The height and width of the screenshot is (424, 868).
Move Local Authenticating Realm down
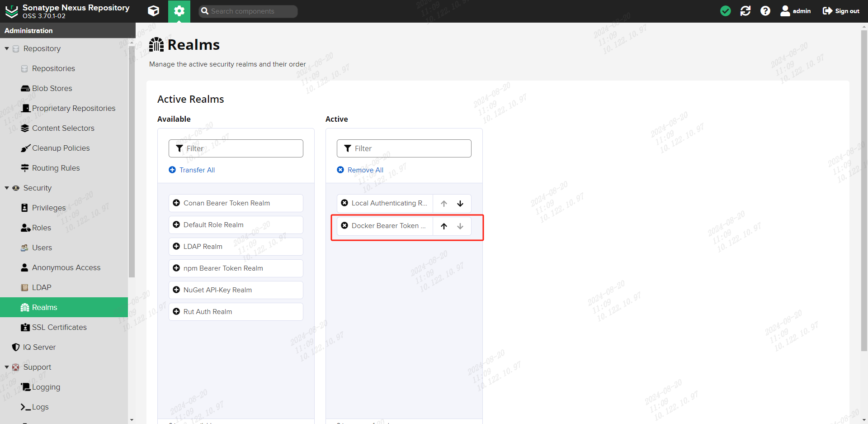click(x=460, y=204)
